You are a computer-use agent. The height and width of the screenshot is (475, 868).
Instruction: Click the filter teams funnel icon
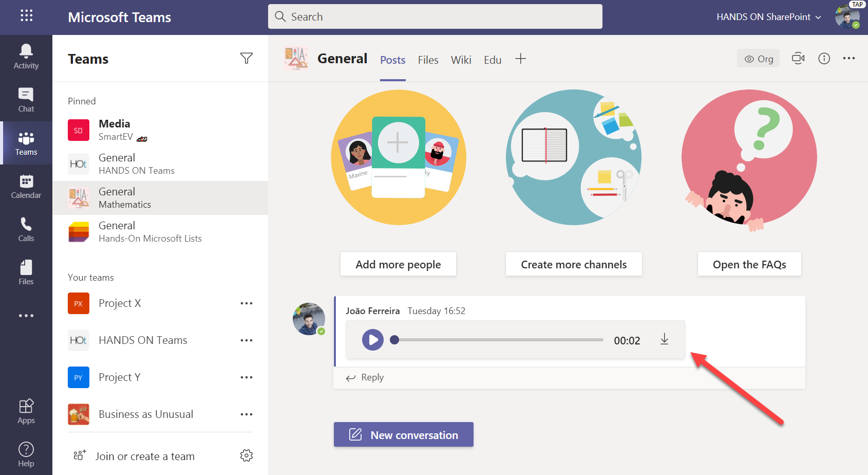point(247,59)
